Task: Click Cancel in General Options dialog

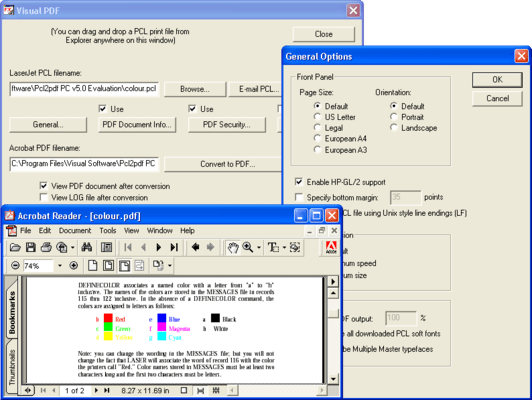Action: (497, 98)
